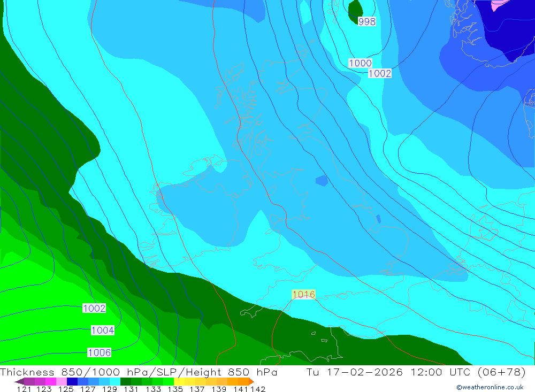The height and width of the screenshot is (392, 535).
Task: Click the 142 legend value
Action: tap(258, 389)
